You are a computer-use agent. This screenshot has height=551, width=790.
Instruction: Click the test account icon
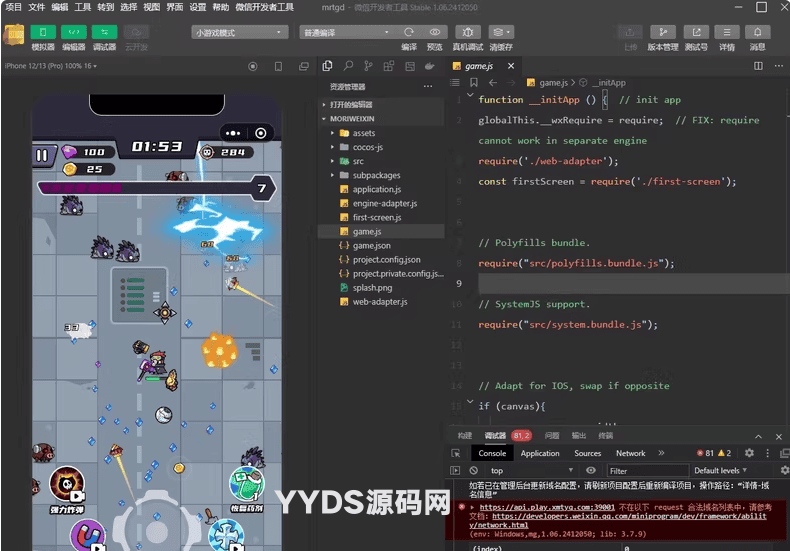coord(696,32)
